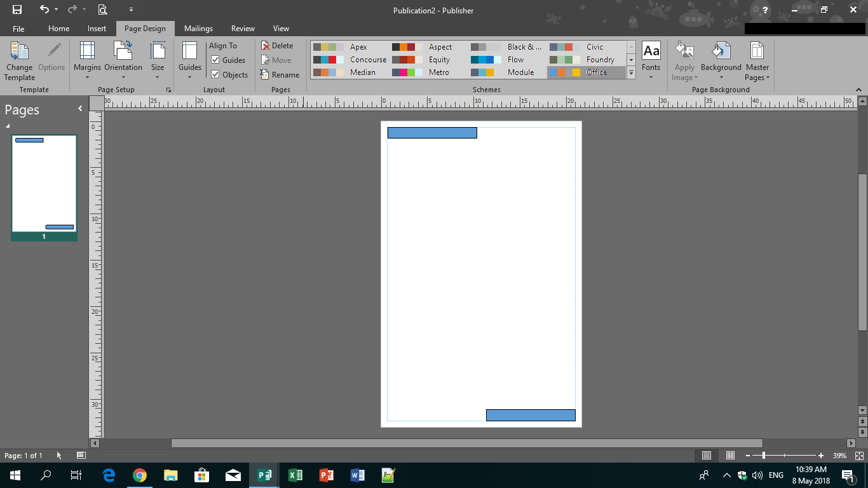Screen dimensions: 868x488
Task: Open ENG language indicator in tray
Action: pos(776,475)
